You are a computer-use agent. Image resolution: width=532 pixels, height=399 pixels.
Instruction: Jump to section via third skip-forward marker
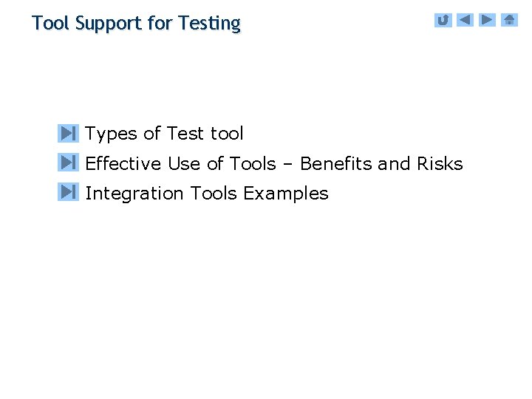tap(68, 192)
